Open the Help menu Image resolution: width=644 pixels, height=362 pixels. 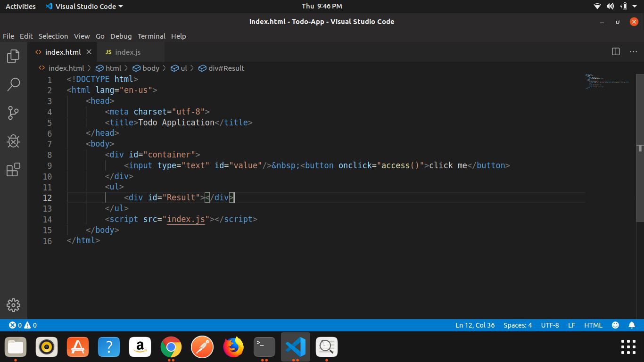click(179, 36)
